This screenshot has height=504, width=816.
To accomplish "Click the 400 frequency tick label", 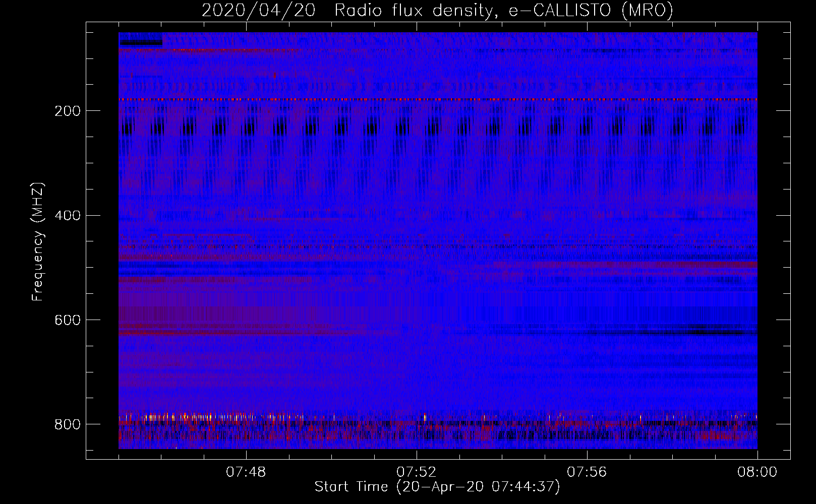I will coord(68,216).
